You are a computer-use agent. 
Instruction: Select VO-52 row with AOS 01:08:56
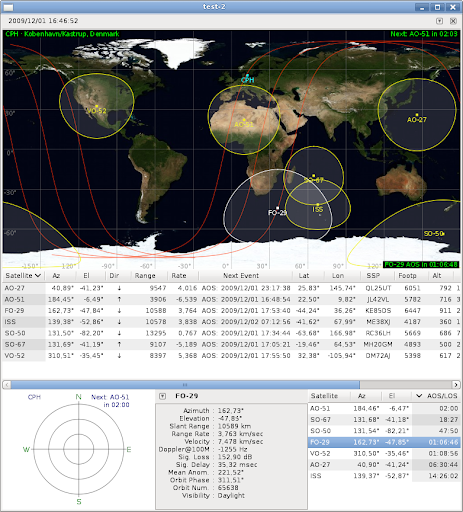tap(384, 453)
